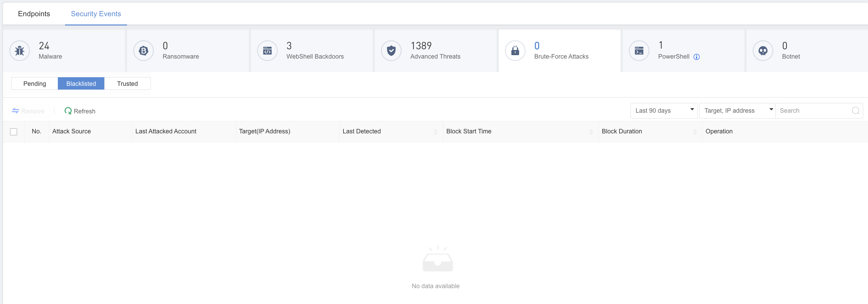Select the Advanced Threats shield icon
Viewport: 868px width, 304px height.
pyautogui.click(x=391, y=51)
